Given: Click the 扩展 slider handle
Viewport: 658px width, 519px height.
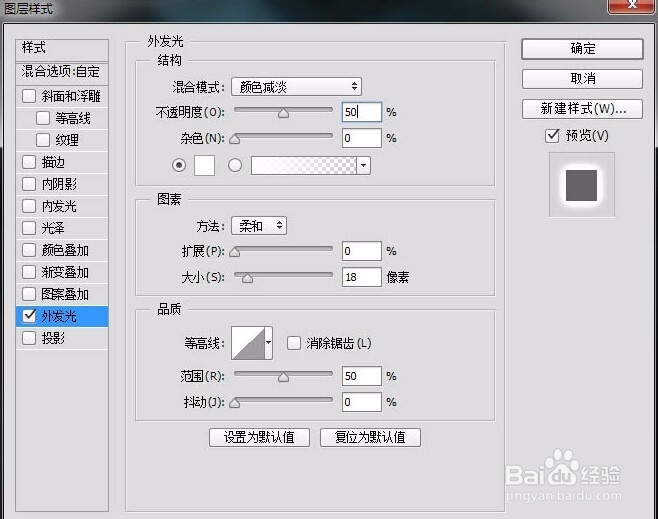Looking at the screenshot, I should tap(235, 252).
